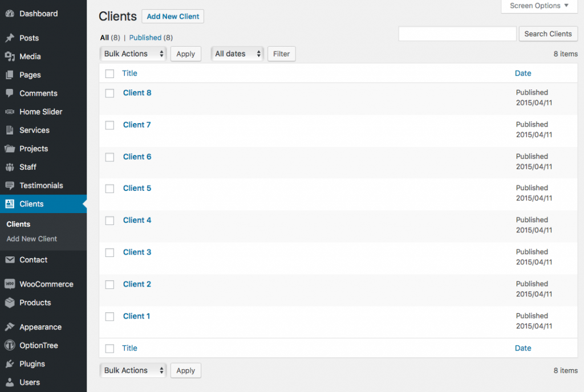
Task: Switch to the Published (8) view
Action: coord(151,37)
